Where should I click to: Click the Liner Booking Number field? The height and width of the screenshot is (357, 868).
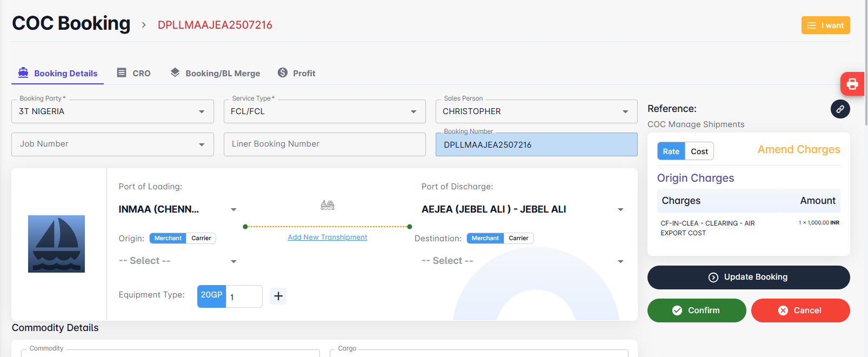[x=324, y=144]
